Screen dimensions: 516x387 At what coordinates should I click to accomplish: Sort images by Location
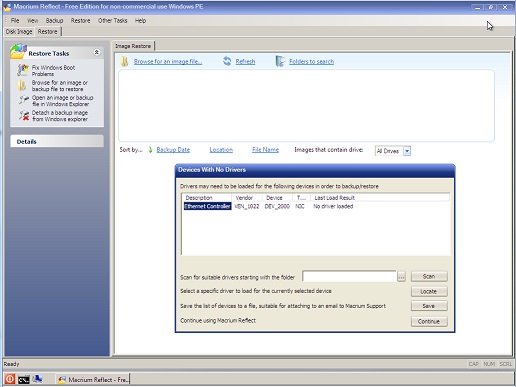tap(221, 150)
